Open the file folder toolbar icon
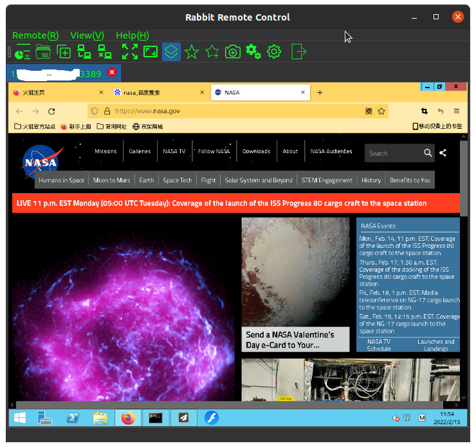 pos(43,51)
